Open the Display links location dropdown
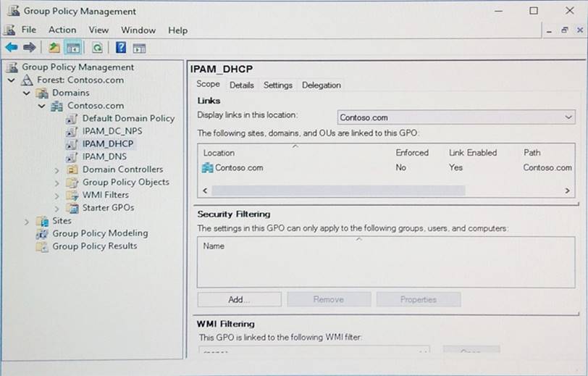The image size is (588, 376). 568,117
